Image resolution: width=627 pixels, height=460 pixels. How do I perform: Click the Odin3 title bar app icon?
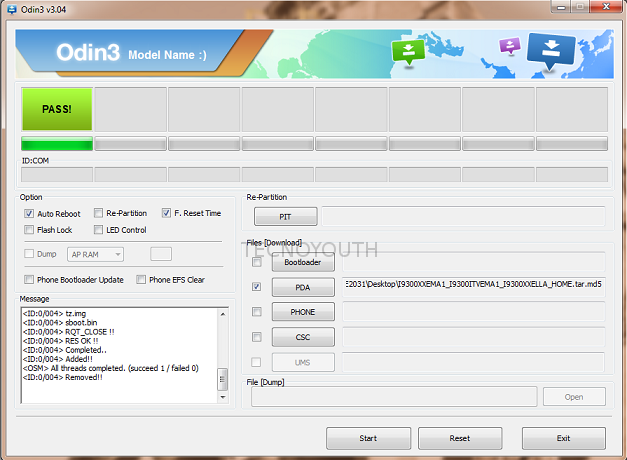click(12, 9)
